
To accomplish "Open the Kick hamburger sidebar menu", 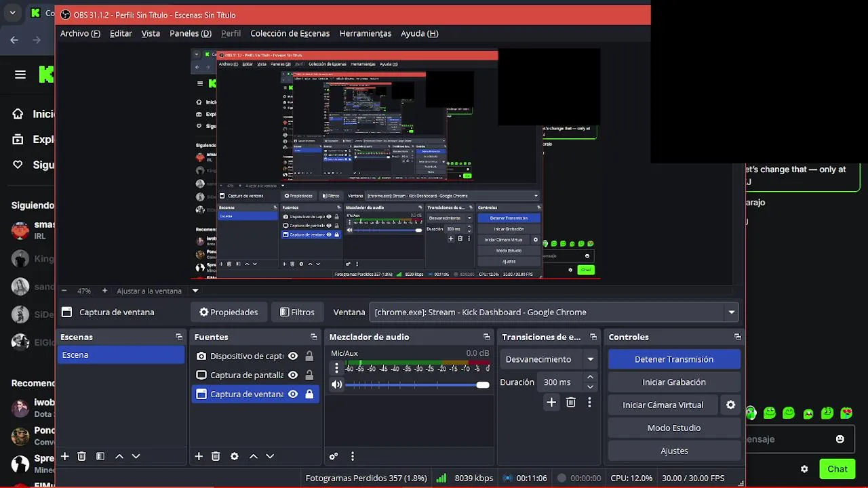I will tap(20, 75).
